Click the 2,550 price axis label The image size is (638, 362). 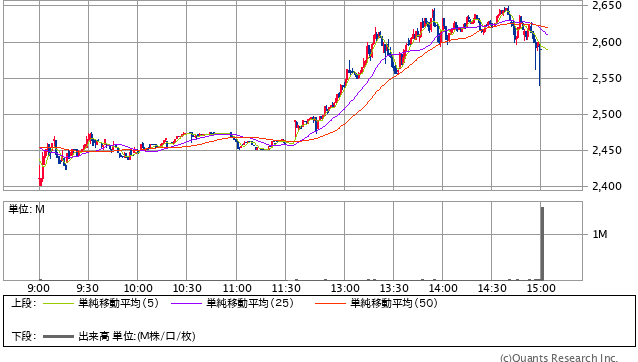(607, 78)
